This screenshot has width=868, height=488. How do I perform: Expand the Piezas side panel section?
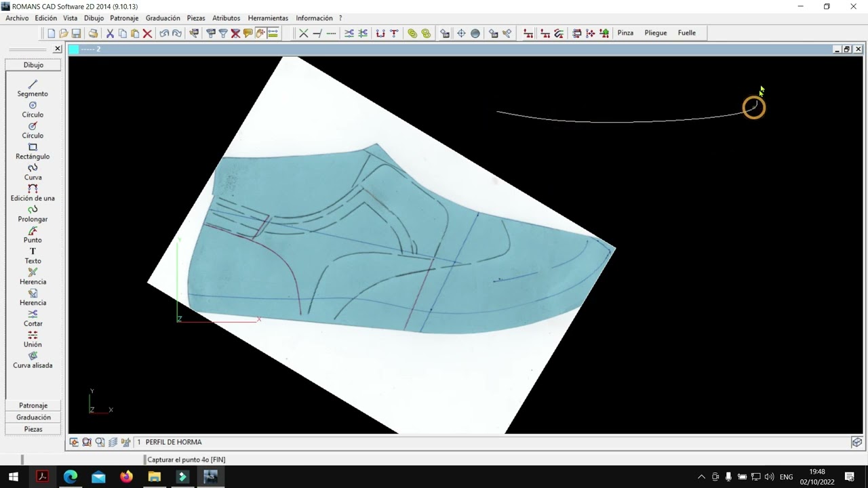click(33, 429)
